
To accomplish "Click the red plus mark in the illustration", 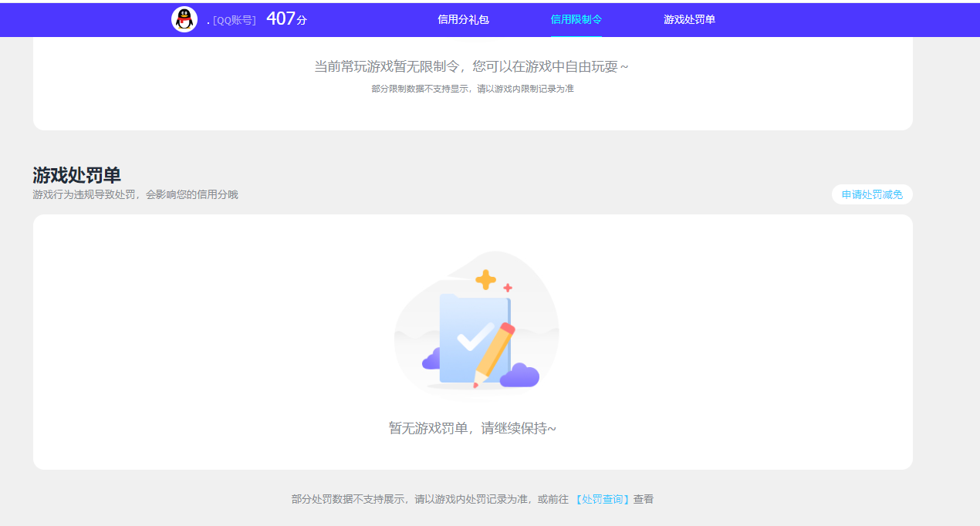I will [507, 289].
